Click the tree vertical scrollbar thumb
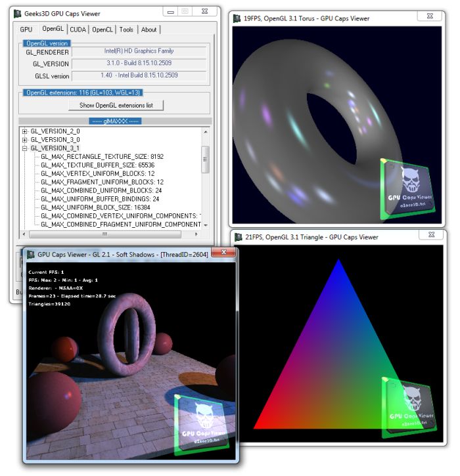This screenshot has height=476, width=460. point(206,160)
